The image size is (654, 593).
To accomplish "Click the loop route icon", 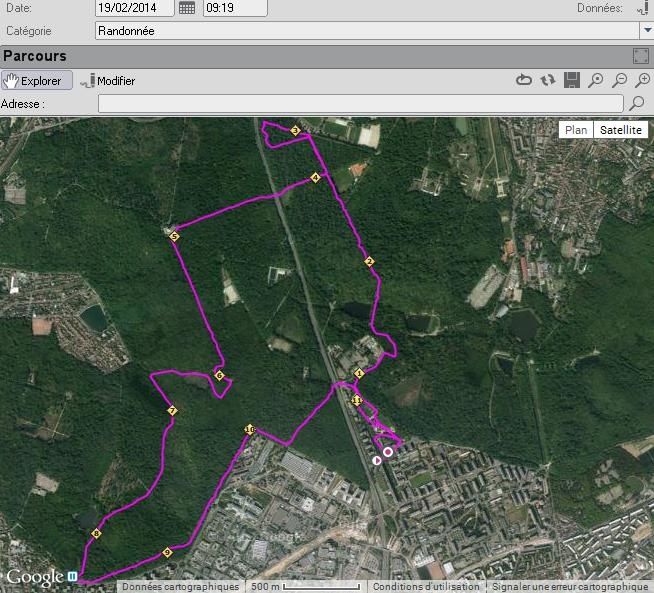I will (524, 81).
